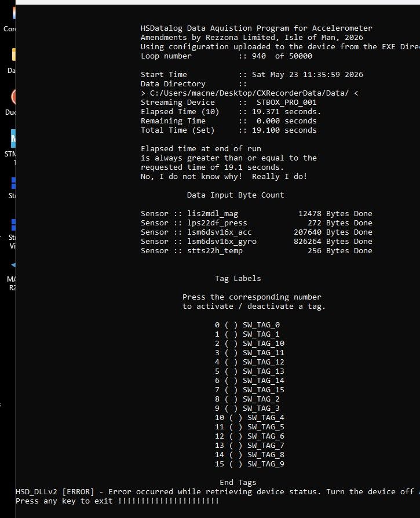Click the line "is always greater than or equal to the"
This screenshot has height=518, width=420.
tap(229, 158)
